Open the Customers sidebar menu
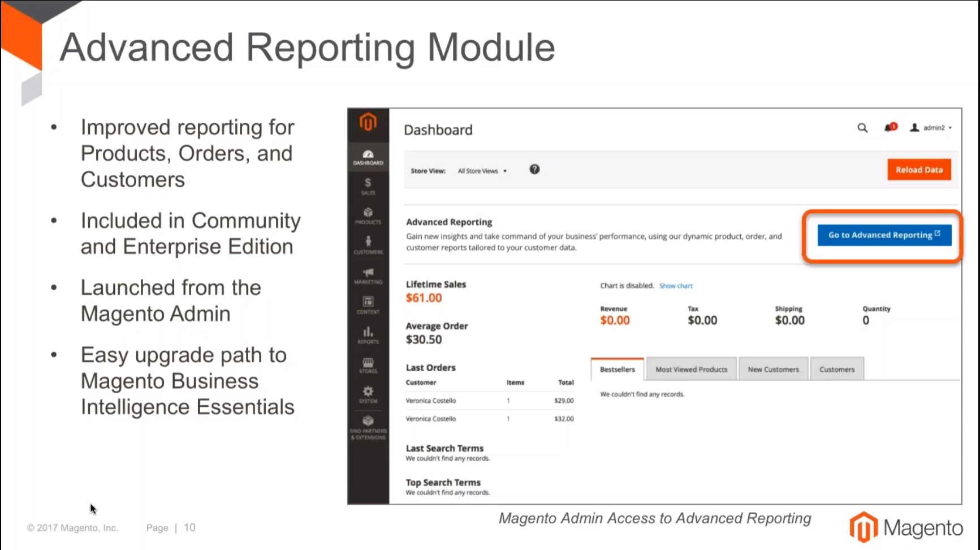Image resolution: width=980 pixels, height=550 pixels. point(368,246)
